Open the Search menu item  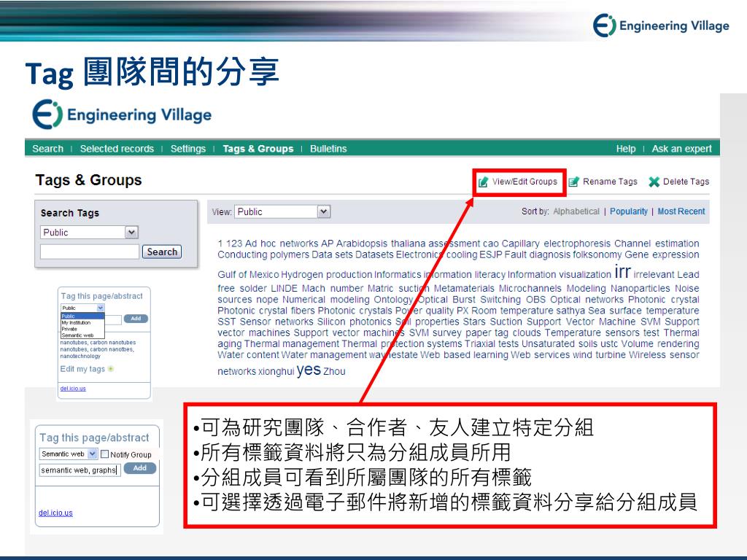(x=47, y=149)
